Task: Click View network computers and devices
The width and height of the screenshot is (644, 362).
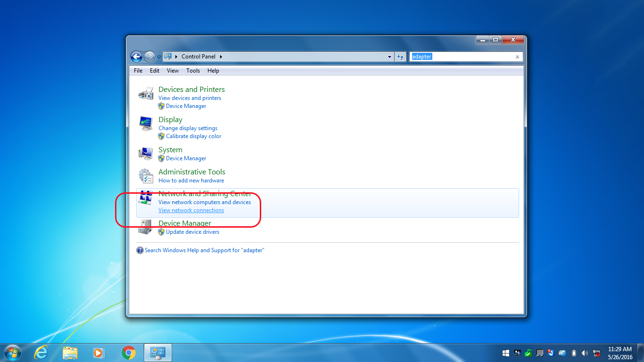Action: pos(205,202)
